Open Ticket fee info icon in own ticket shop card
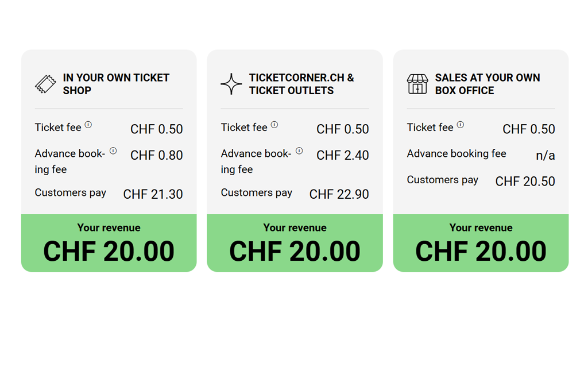This screenshot has height=378, width=588. (88, 125)
